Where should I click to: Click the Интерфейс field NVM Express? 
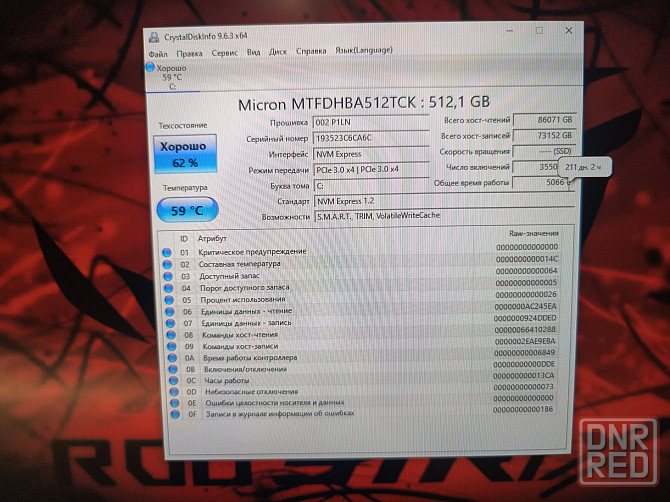point(371,154)
